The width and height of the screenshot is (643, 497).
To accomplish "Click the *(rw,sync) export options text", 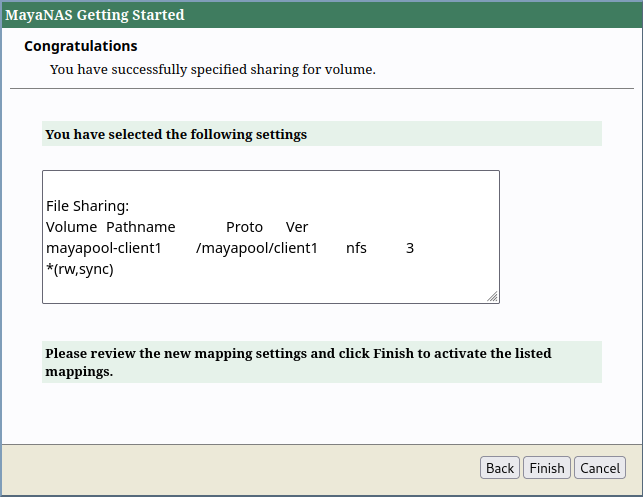I will click(80, 269).
